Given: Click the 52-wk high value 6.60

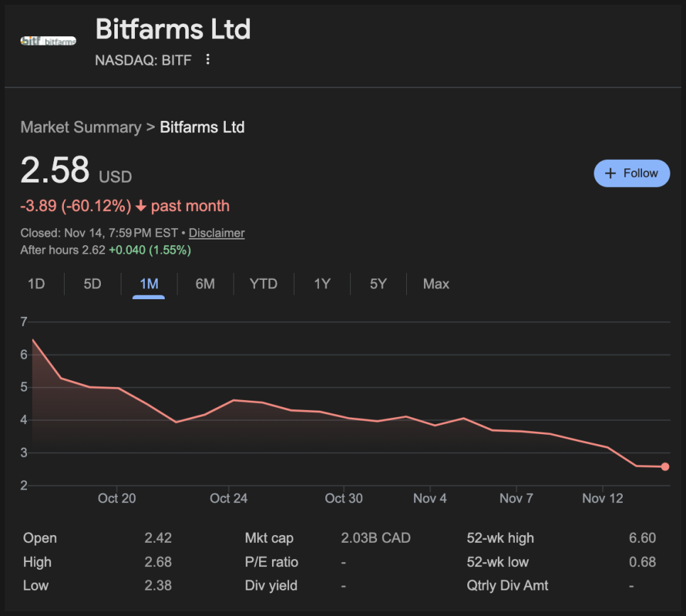Looking at the screenshot, I should click(642, 539).
